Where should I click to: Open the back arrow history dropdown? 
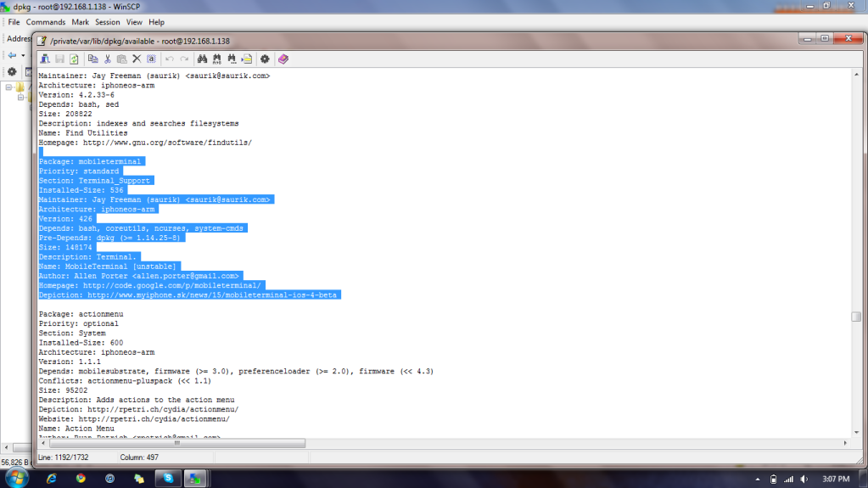point(23,55)
